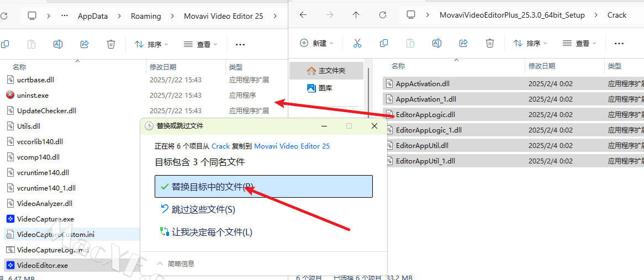This screenshot has width=644, height=280.
Task: Click Copy icon in left window toolbar
Action: point(5,44)
